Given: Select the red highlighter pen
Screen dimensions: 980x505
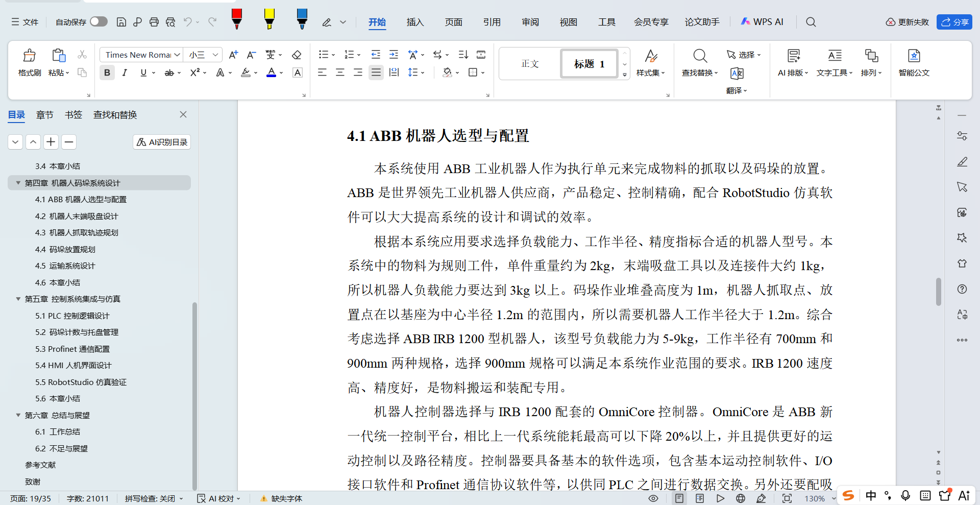Looking at the screenshot, I should 237,19.
